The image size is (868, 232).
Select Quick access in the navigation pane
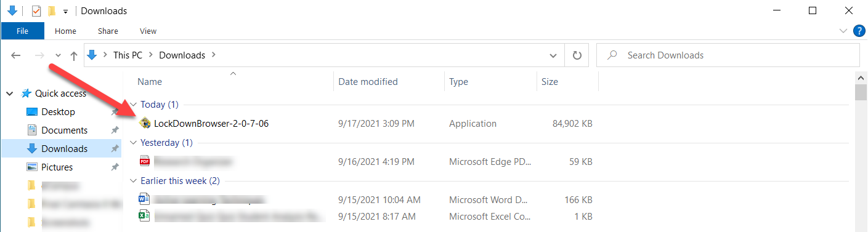point(60,94)
